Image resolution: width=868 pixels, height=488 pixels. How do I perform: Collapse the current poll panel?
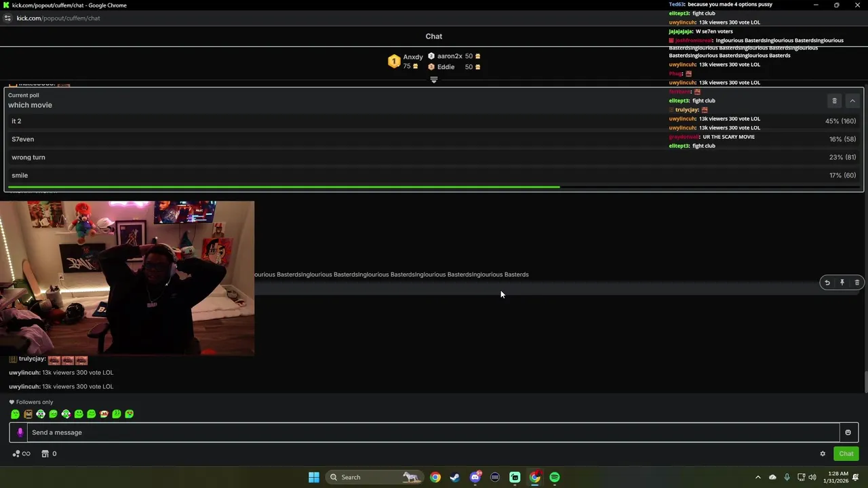click(x=852, y=101)
